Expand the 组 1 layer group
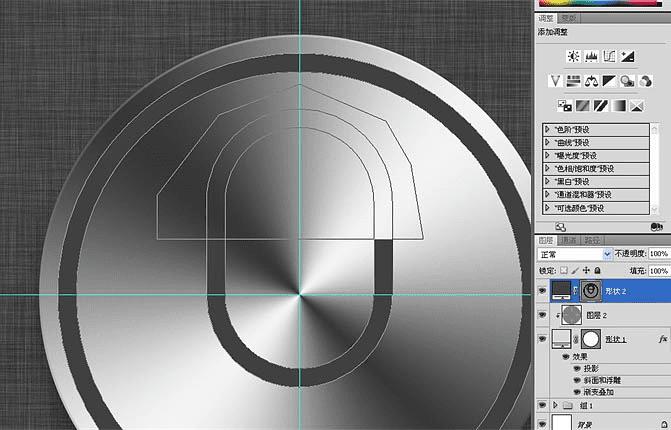 555,405
